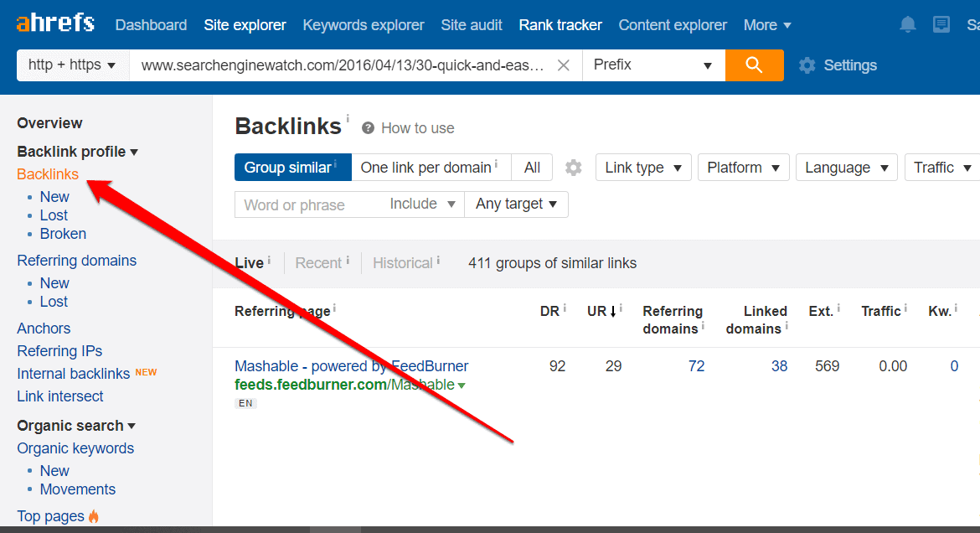
Task: Open Broken backlinks report
Action: [63, 233]
